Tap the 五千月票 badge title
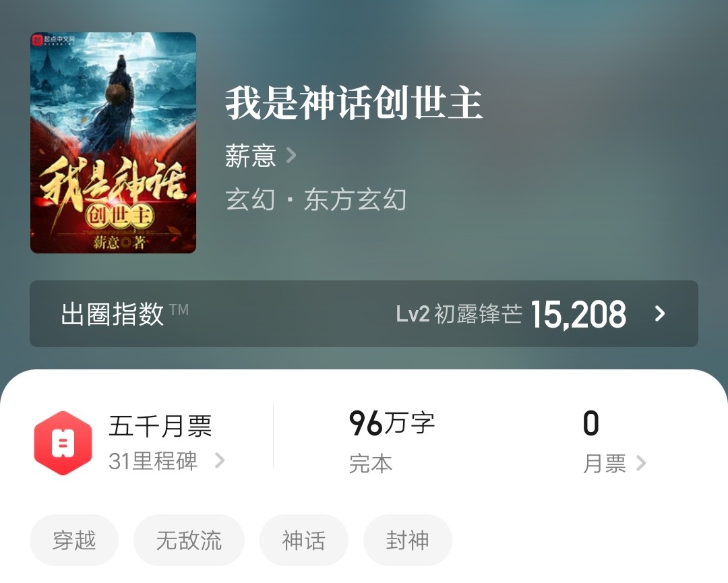Screen dimensions: 728x583 (160, 426)
